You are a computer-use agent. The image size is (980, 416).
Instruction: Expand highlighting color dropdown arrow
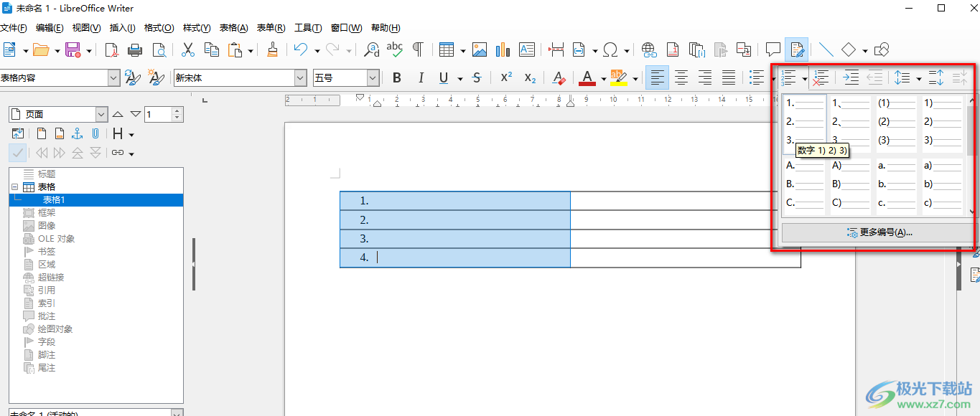pos(635,77)
